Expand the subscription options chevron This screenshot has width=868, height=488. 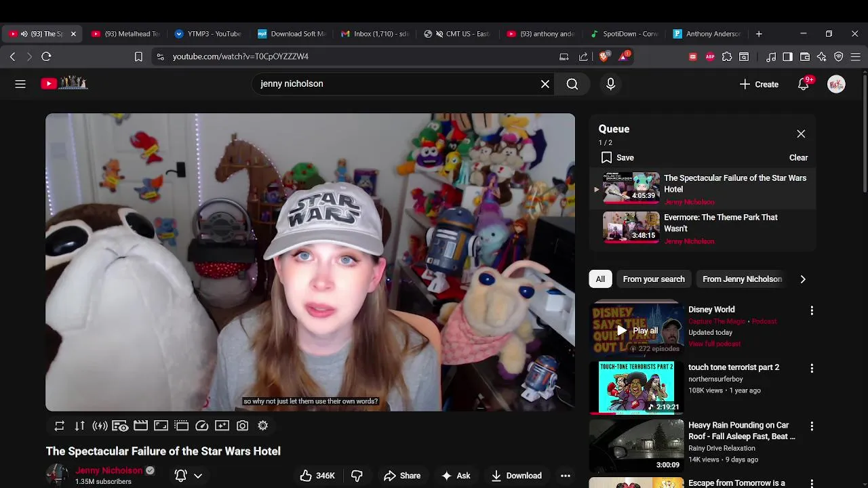[198, 476]
